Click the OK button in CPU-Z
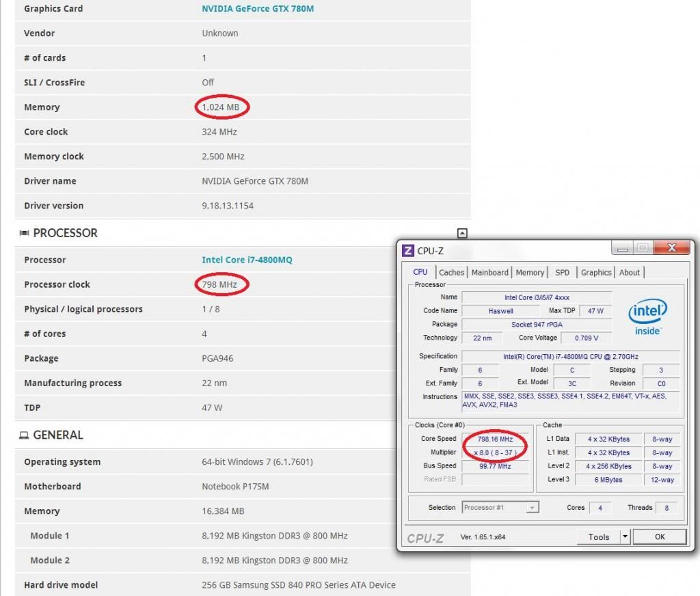 (x=660, y=537)
